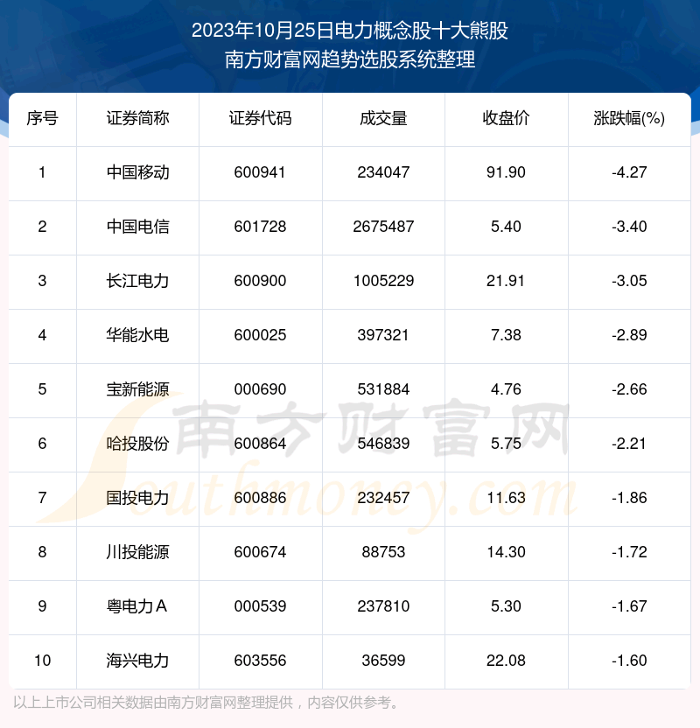This screenshot has height=728, width=700.
Task: Click volume value 546839
Action: pos(383,444)
